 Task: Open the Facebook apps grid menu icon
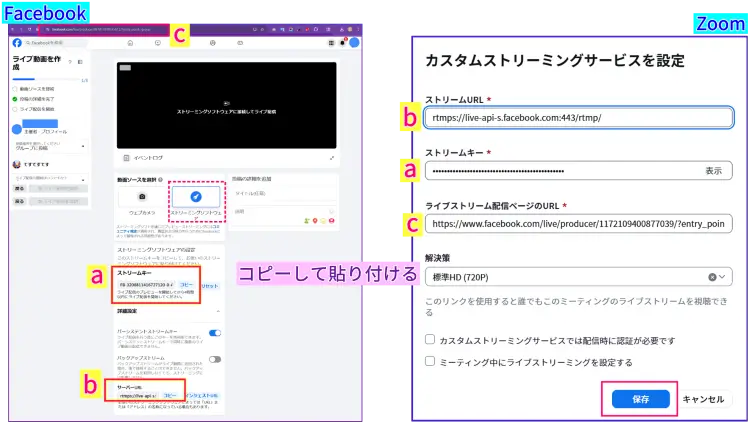coord(331,44)
